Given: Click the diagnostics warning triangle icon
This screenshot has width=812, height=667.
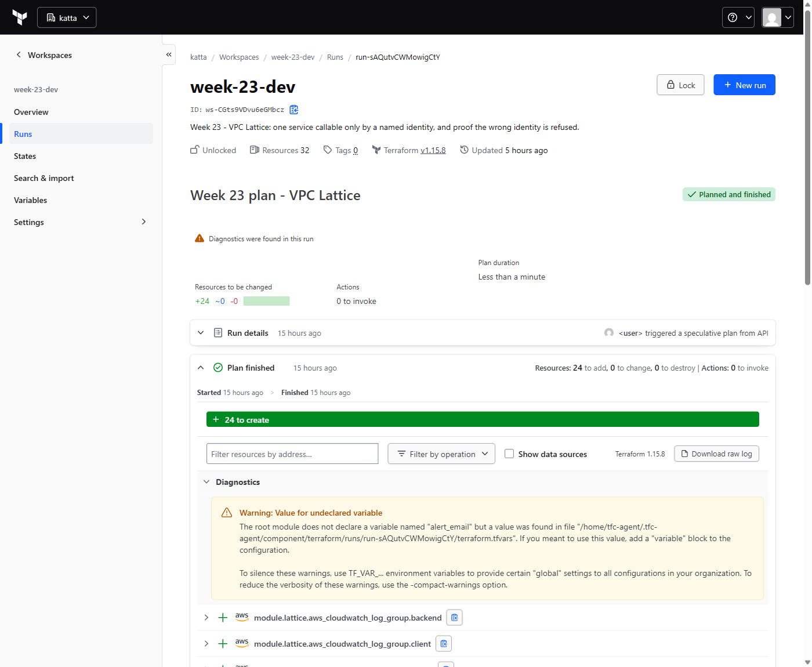Looking at the screenshot, I should [200, 238].
